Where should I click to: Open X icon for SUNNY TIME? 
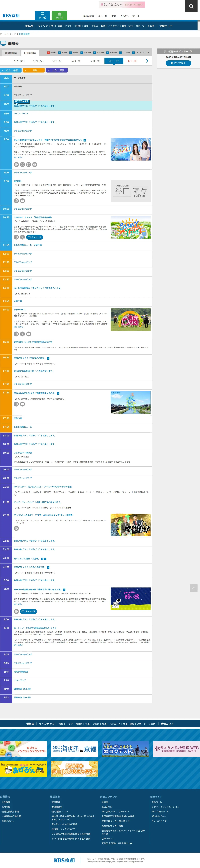22,237
